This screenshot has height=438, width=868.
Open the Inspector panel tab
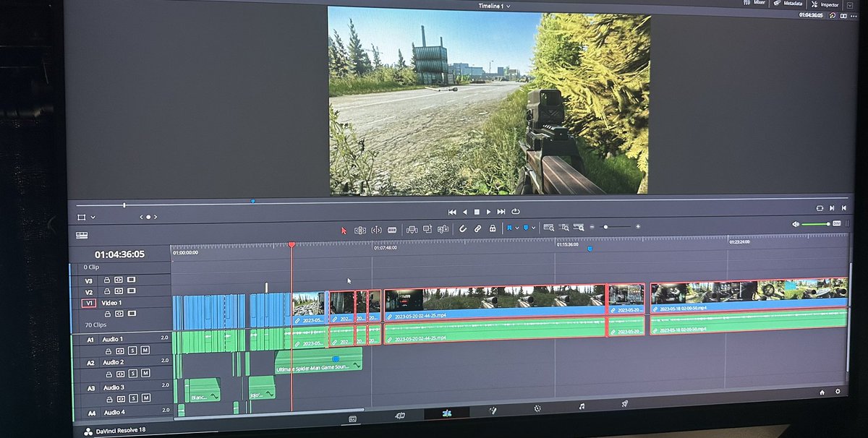pos(824,4)
